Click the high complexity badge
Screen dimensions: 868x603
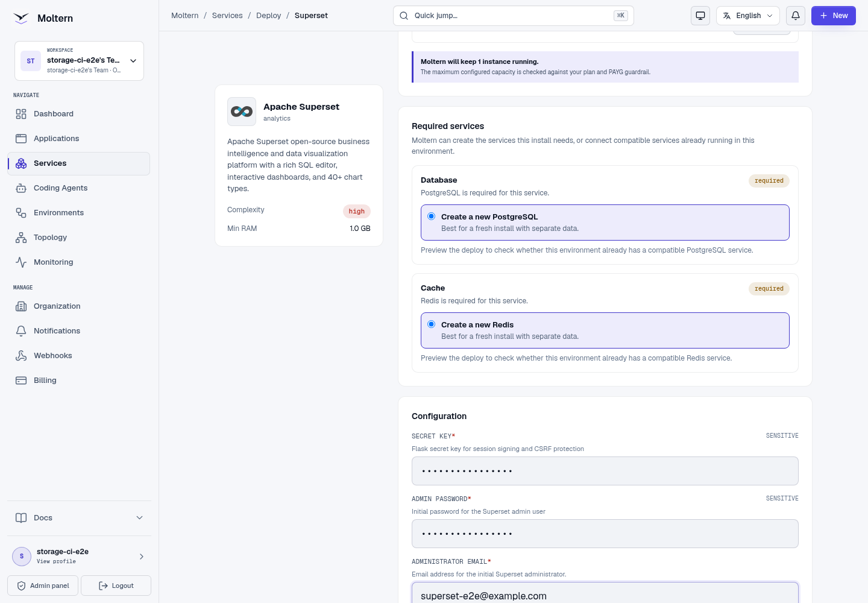357,212
